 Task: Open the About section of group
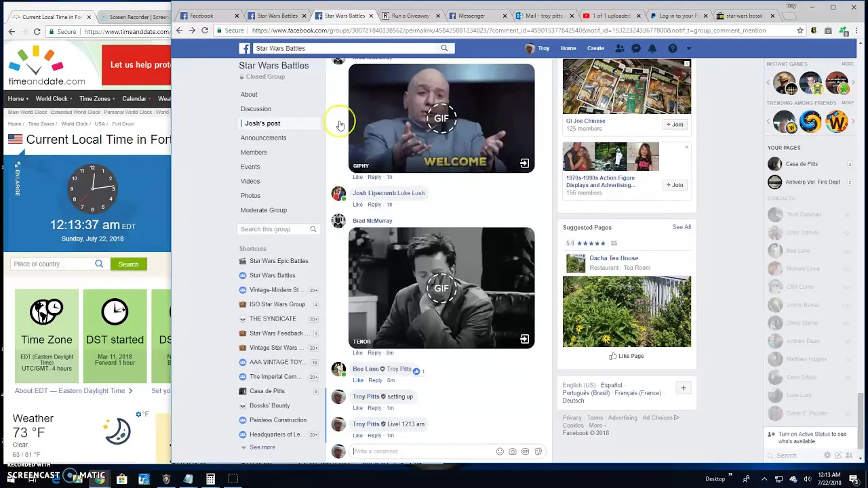click(x=249, y=94)
